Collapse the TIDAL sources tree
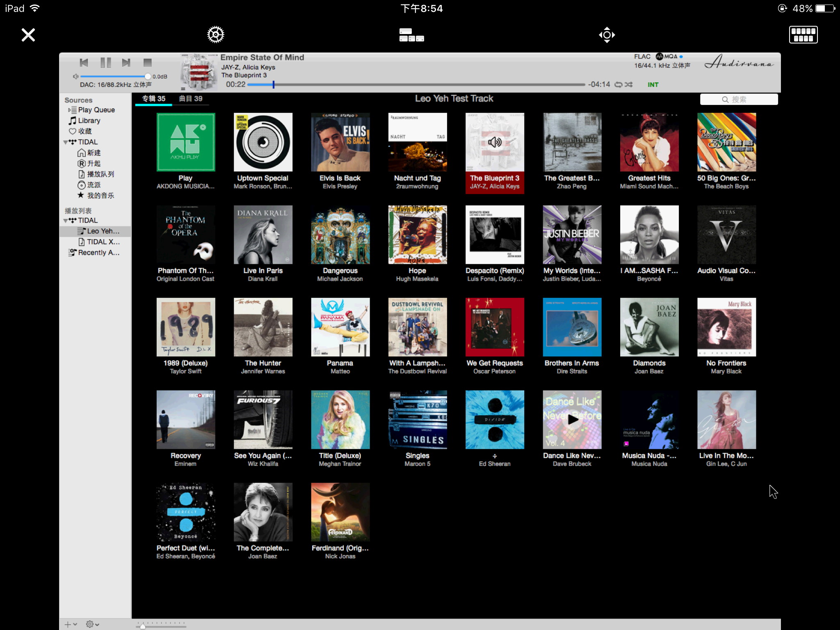Screen dimensions: 840x630 tap(66, 142)
